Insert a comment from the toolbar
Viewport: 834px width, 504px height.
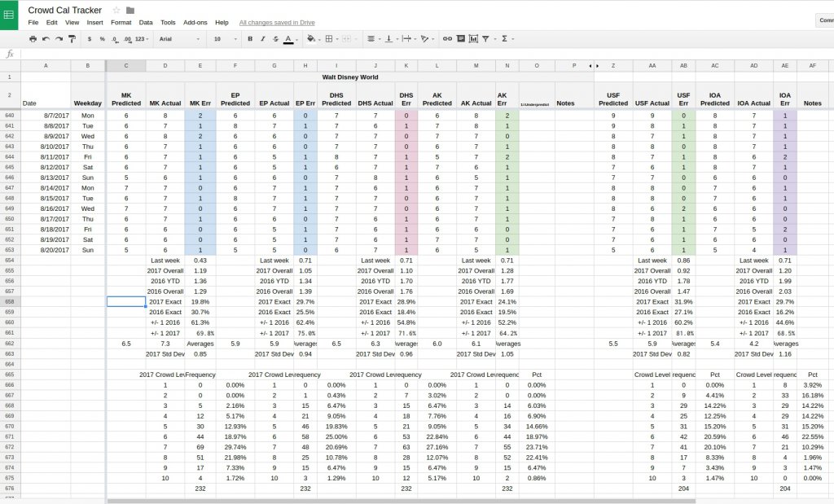point(460,38)
